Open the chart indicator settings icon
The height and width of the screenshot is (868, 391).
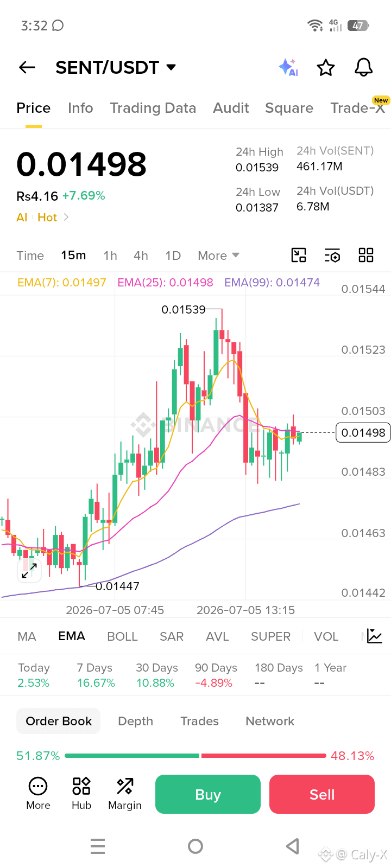tap(332, 255)
